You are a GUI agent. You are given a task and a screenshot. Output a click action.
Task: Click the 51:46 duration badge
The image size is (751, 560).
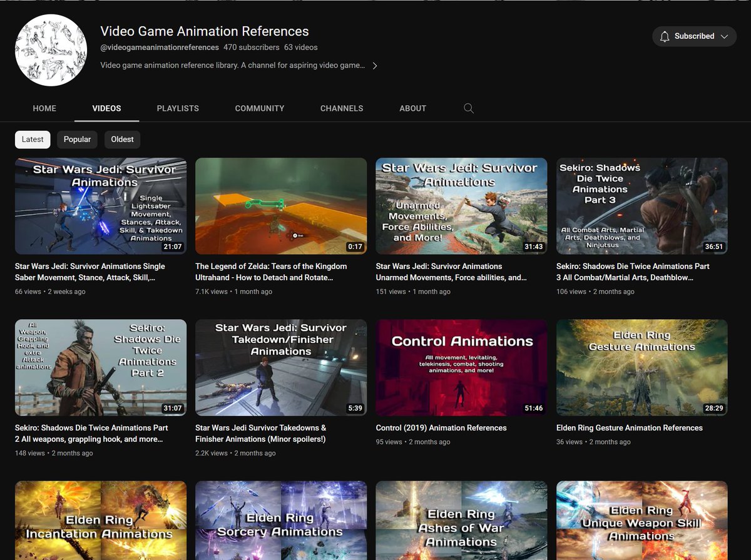point(533,409)
